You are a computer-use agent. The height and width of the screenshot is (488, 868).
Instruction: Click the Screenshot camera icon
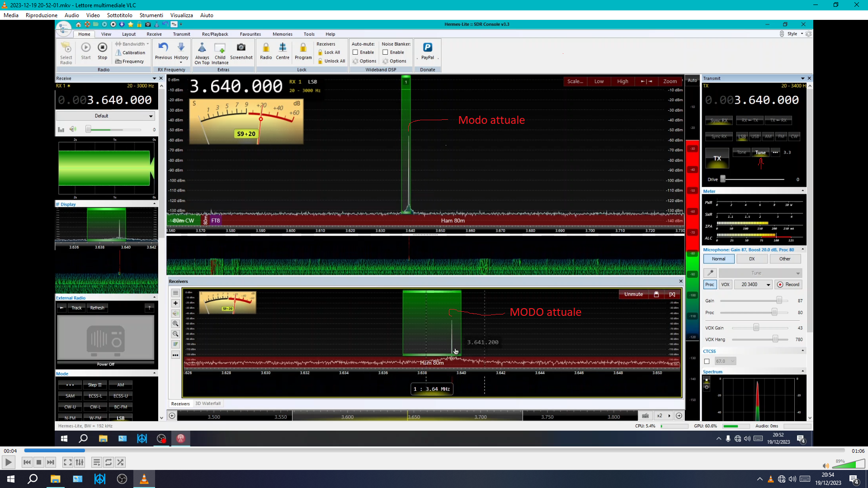coord(241,47)
